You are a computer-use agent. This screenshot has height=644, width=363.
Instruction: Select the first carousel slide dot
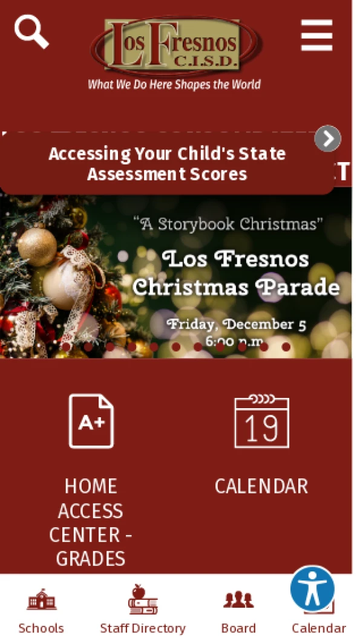pyautogui.click(x=67, y=347)
